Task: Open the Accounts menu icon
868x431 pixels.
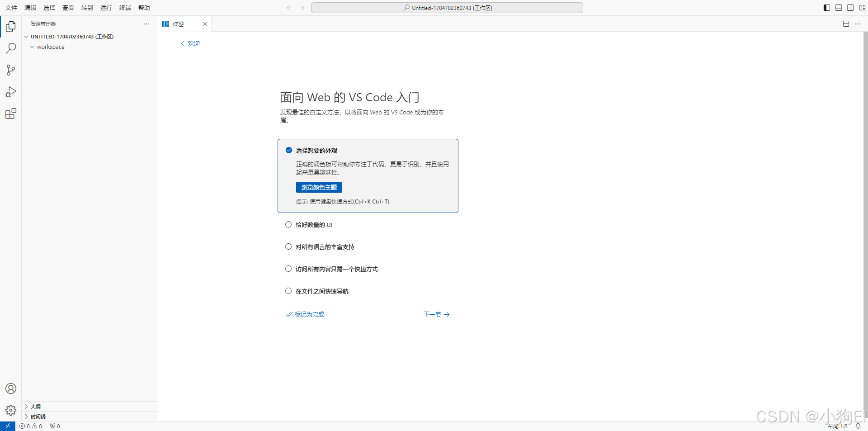Action: pos(11,388)
